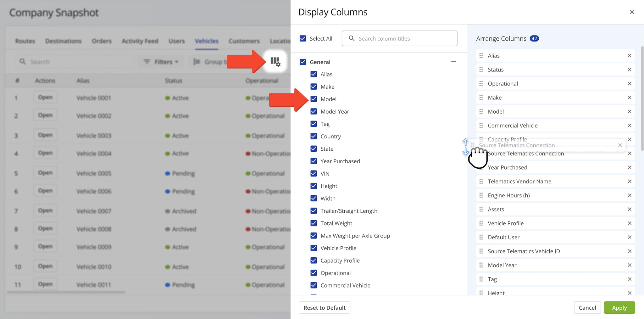The height and width of the screenshot is (319, 644).
Task: Switch to the Routes tab
Action: tap(25, 41)
